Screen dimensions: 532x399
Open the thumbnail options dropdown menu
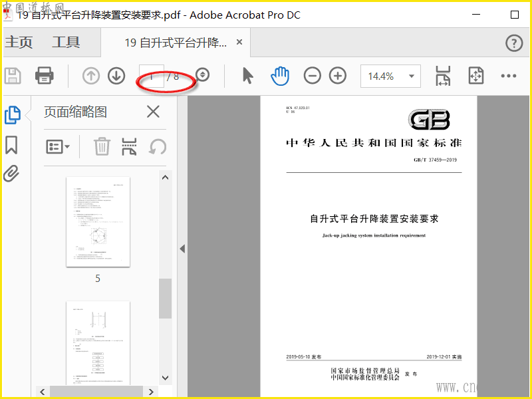point(58,147)
